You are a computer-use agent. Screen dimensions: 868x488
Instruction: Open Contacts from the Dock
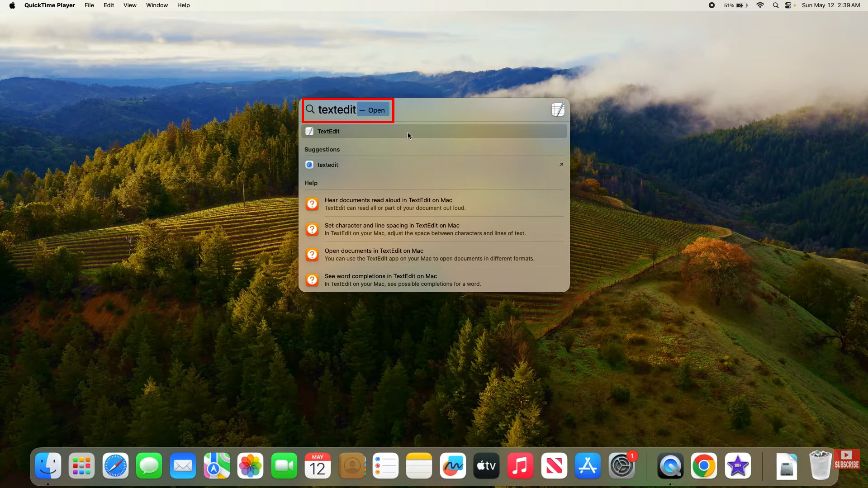pyautogui.click(x=351, y=466)
